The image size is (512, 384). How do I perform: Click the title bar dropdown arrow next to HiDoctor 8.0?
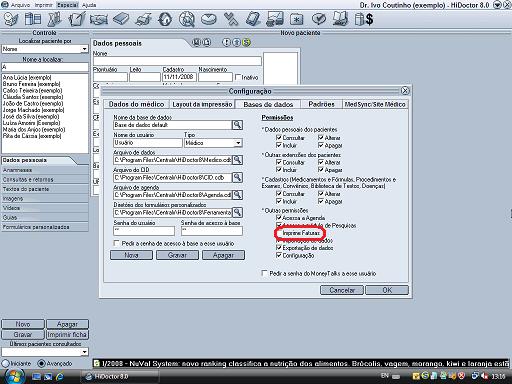(497, 5)
